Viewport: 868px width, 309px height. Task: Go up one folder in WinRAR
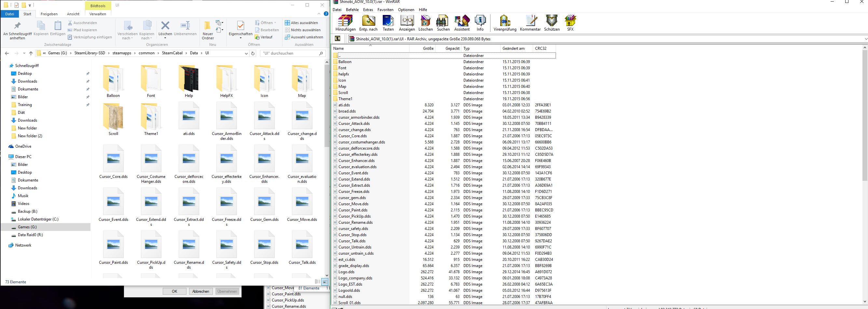338,39
